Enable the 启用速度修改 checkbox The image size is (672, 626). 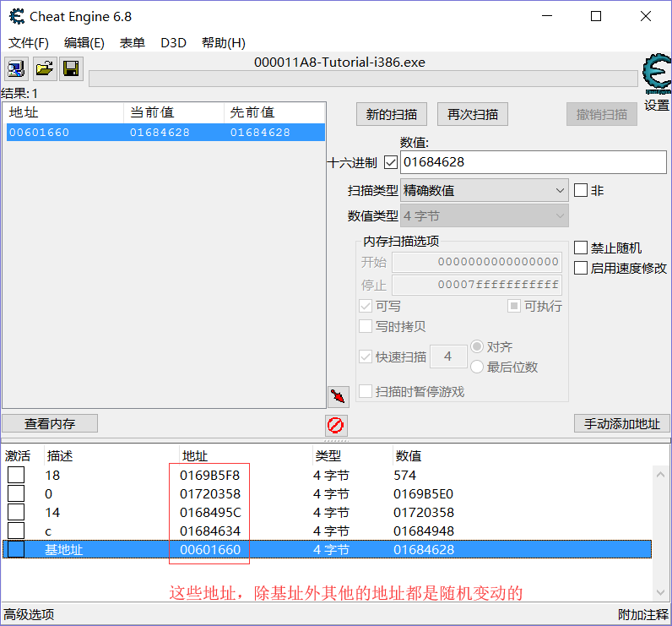tap(581, 268)
